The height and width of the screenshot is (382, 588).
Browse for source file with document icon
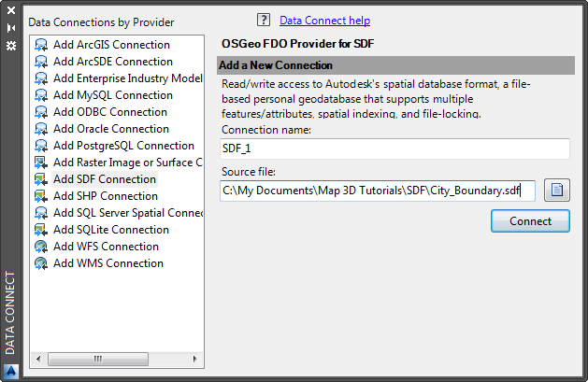[x=557, y=190]
